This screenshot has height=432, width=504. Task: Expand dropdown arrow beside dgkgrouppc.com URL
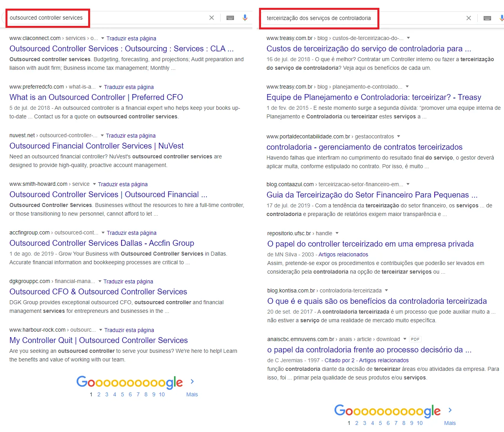[x=100, y=281]
